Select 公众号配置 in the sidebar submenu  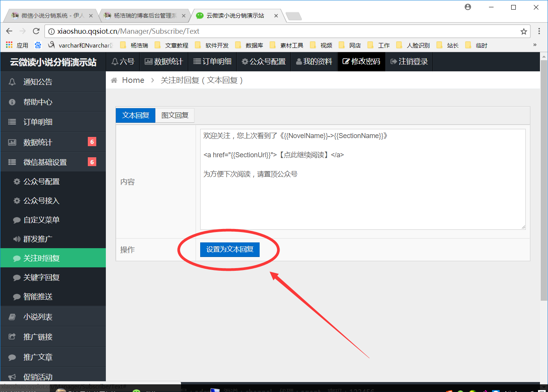pyautogui.click(x=53, y=181)
